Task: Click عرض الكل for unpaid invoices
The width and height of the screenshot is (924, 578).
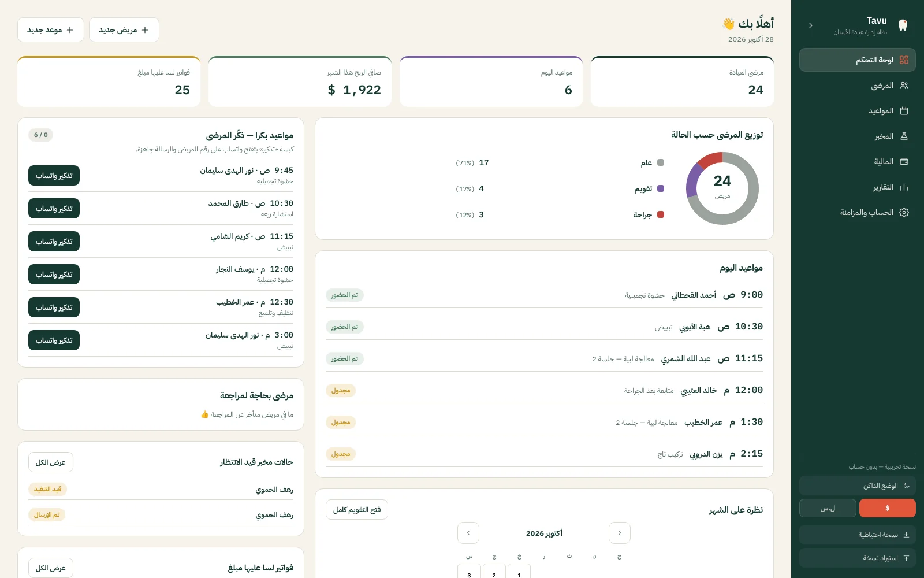Action: (x=51, y=568)
